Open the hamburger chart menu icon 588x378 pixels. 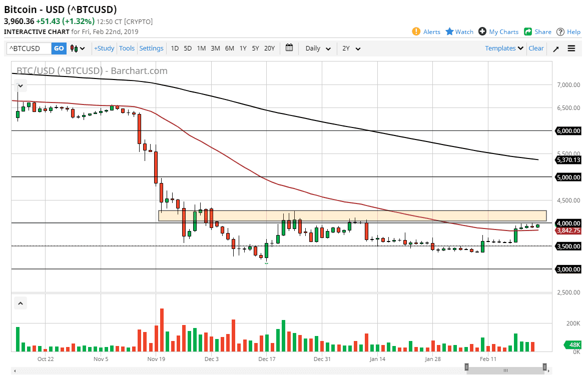[571, 48]
